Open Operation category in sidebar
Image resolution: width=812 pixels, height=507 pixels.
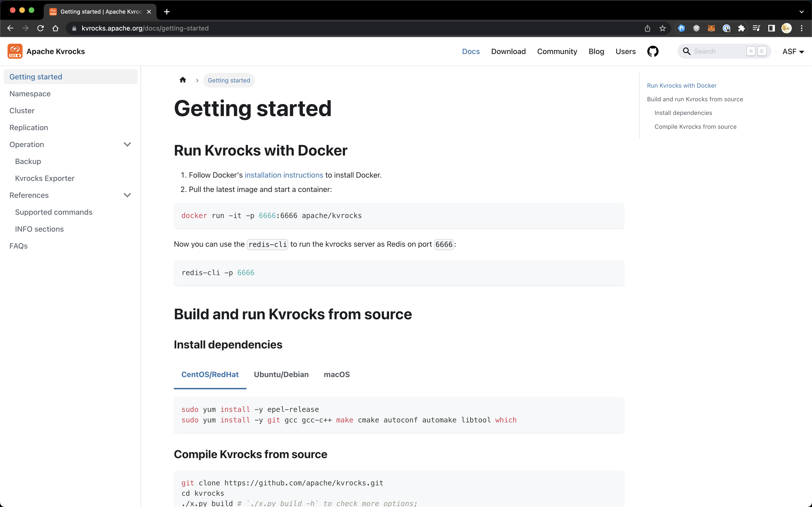27,144
